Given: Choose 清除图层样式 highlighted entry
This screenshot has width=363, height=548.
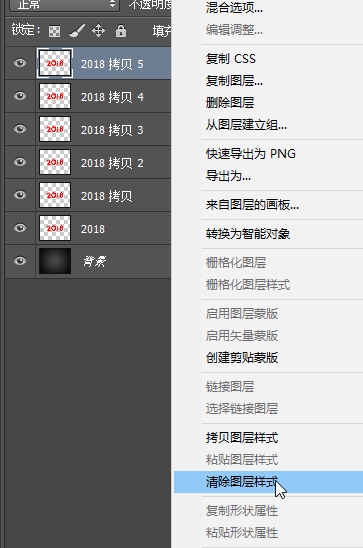Looking at the screenshot, I should [268, 482].
